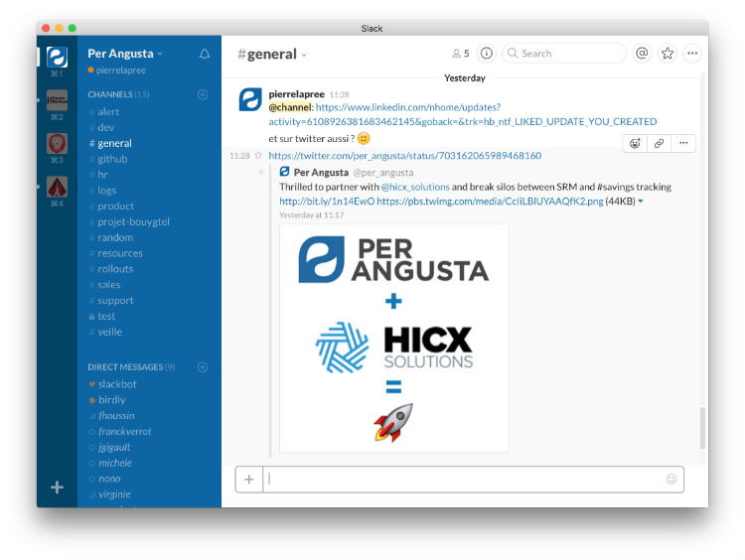Click the pierrelapree sender name
This screenshot has height=560, width=745.
[x=296, y=94]
